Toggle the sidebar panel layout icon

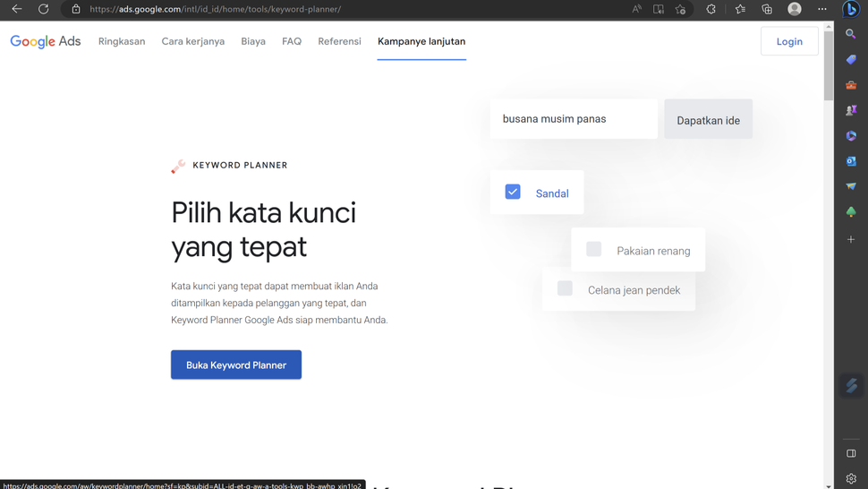(x=851, y=453)
